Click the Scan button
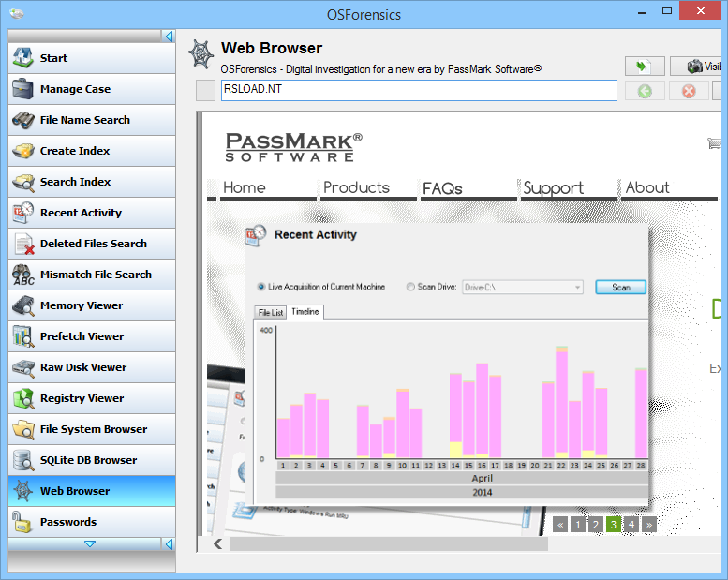728x580 pixels. [621, 288]
